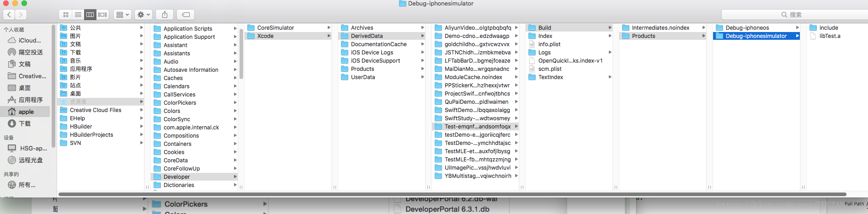868x214 pixels.
Task: Expand the Dictionaries folder arrow
Action: click(x=235, y=185)
